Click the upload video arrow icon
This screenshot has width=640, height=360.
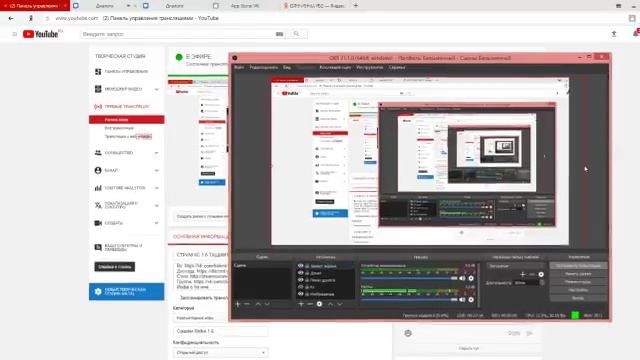click(614, 34)
